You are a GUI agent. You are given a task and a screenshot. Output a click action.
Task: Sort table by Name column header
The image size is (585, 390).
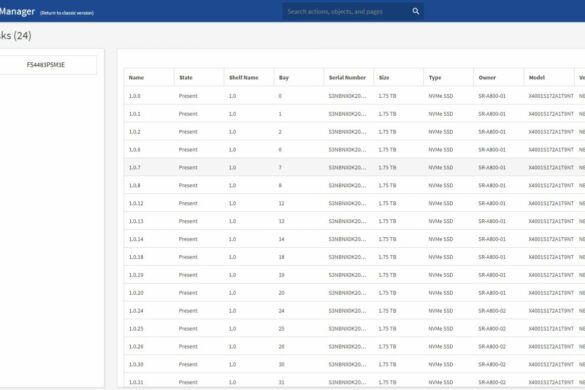pos(136,78)
